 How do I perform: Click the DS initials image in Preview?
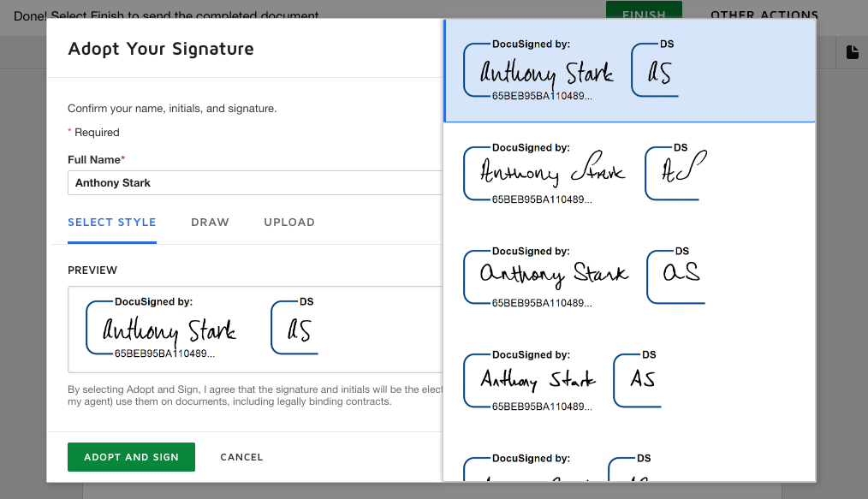[x=298, y=330]
